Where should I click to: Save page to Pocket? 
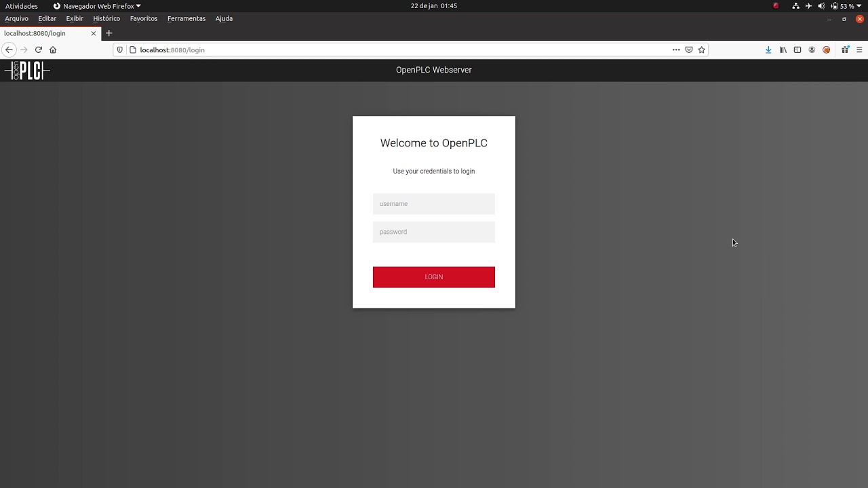coord(689,49)
